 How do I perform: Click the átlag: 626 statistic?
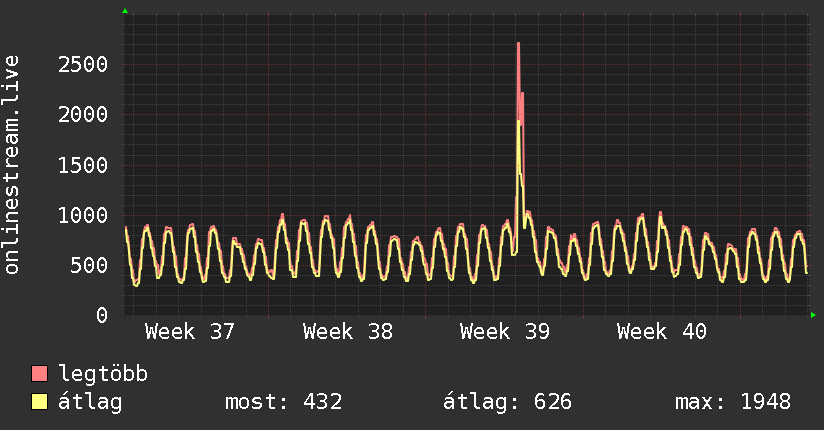tap(507, 402)
